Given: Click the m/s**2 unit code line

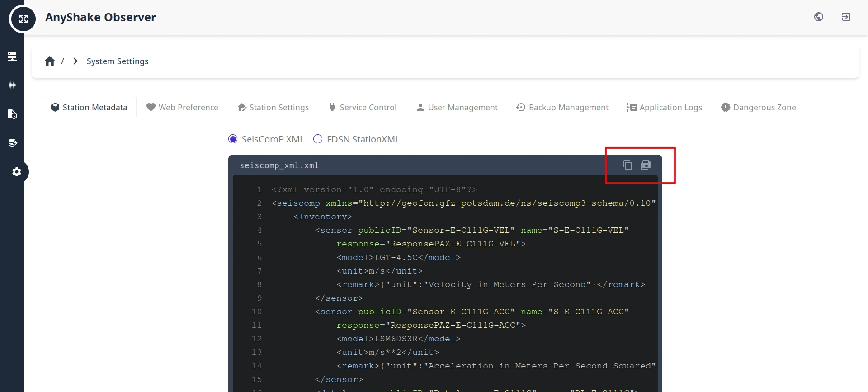Looking at the screenshot, I should click(387, 352).
